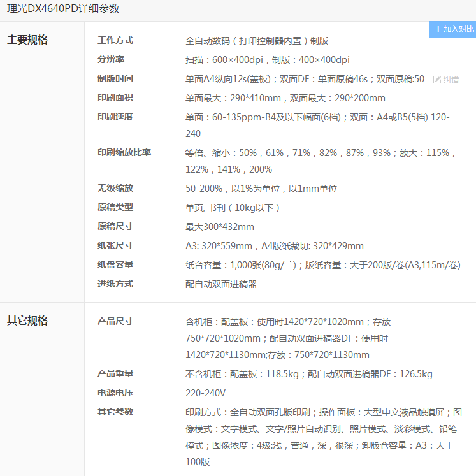
Task: Select the 其它规格 section heading
Action: 27,321
